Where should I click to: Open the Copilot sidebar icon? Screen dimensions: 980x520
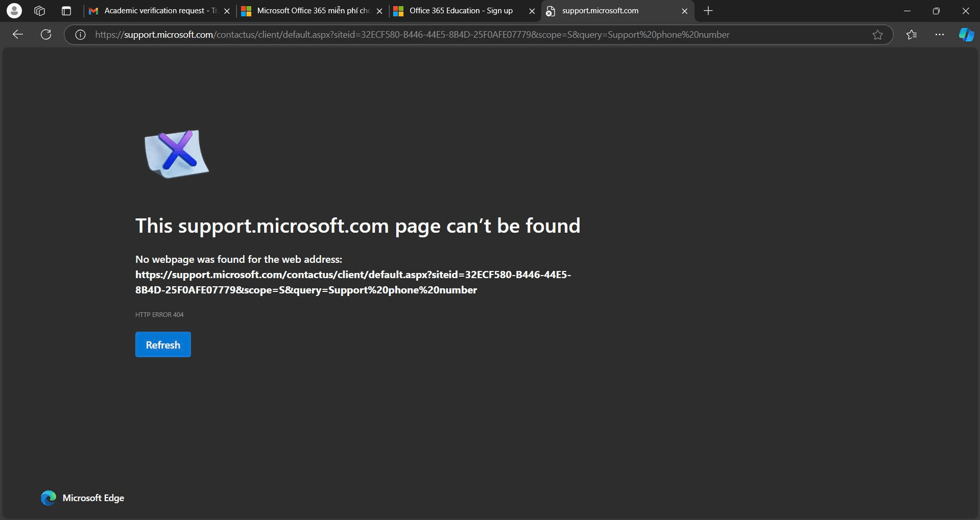[966, 35]
